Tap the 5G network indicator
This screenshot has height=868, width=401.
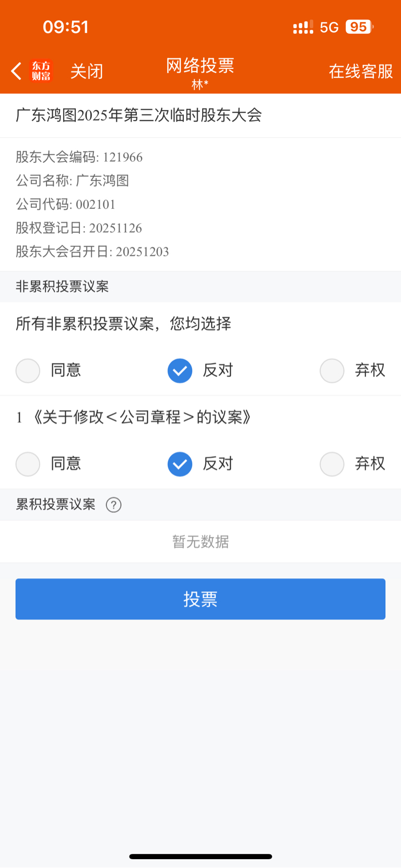pyautogui.click(x=329, y=27)
